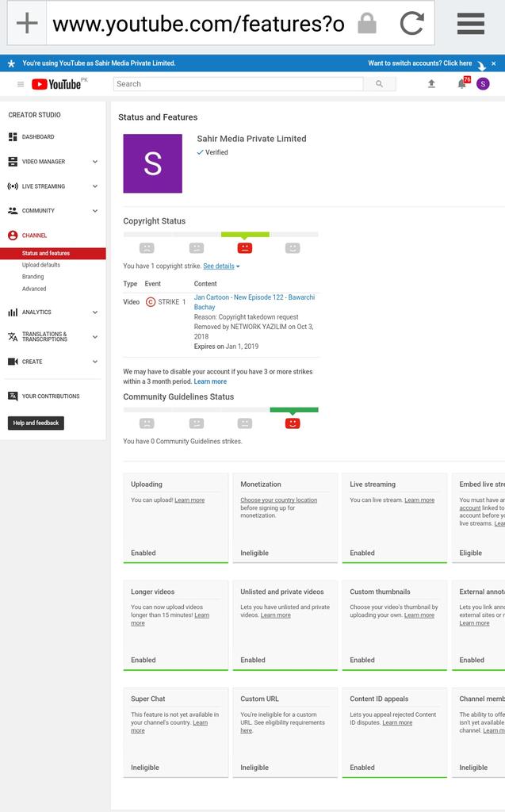
Task: Click Want to switch accounts link
Action: pyautogui.click(x=420, y=63)
